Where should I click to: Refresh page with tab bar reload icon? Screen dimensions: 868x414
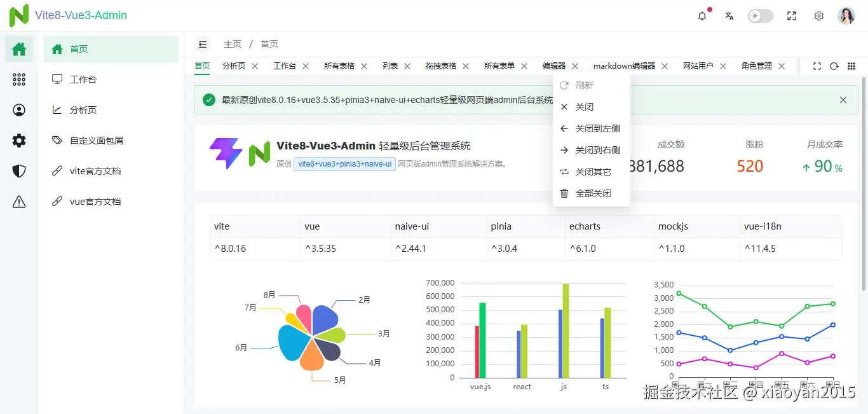pyautogui.click(x=834, y=66)
